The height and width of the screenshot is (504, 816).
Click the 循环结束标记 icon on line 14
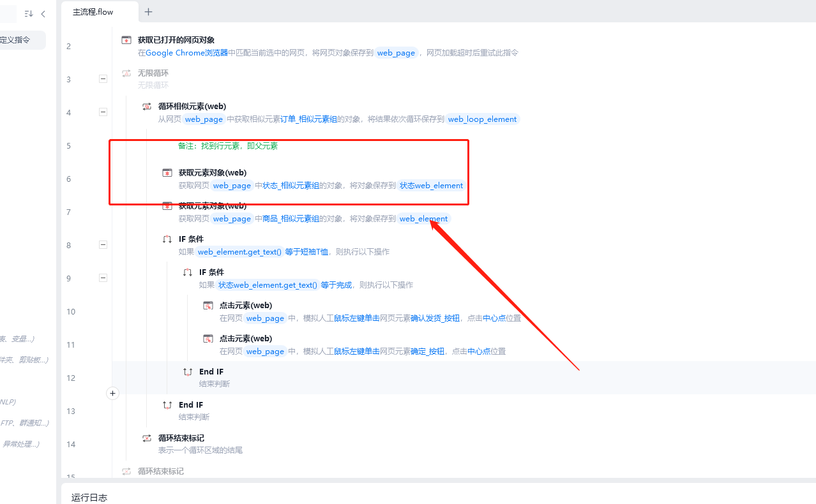pyautogui.click(x=147, y=438)
